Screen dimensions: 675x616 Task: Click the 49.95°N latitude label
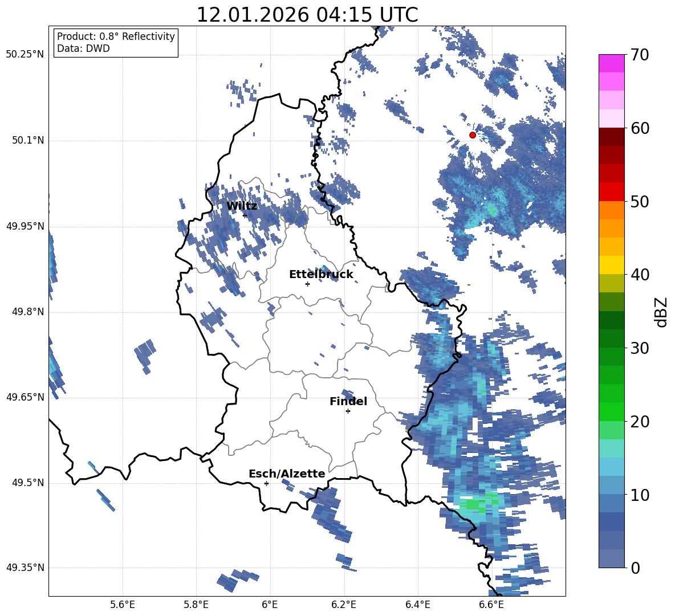[x=25, y=226]
